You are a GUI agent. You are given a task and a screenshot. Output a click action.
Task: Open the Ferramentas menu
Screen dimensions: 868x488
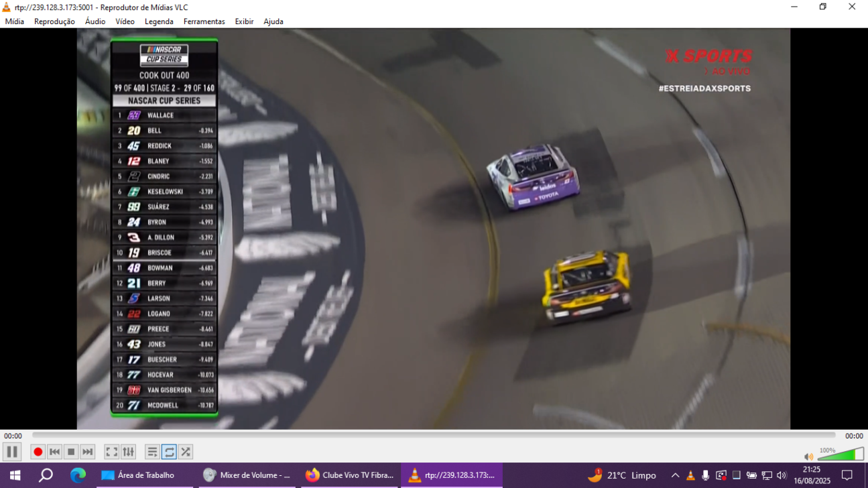pos(204,21)
